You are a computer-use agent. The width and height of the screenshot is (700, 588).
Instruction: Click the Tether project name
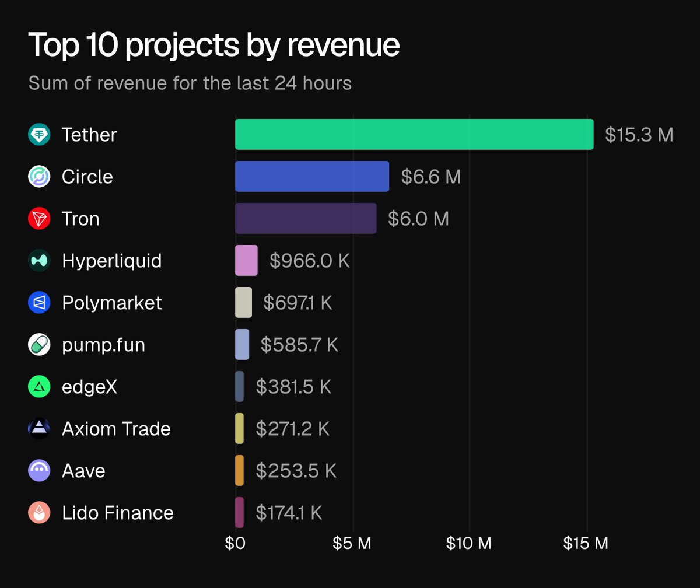(89, 135)
